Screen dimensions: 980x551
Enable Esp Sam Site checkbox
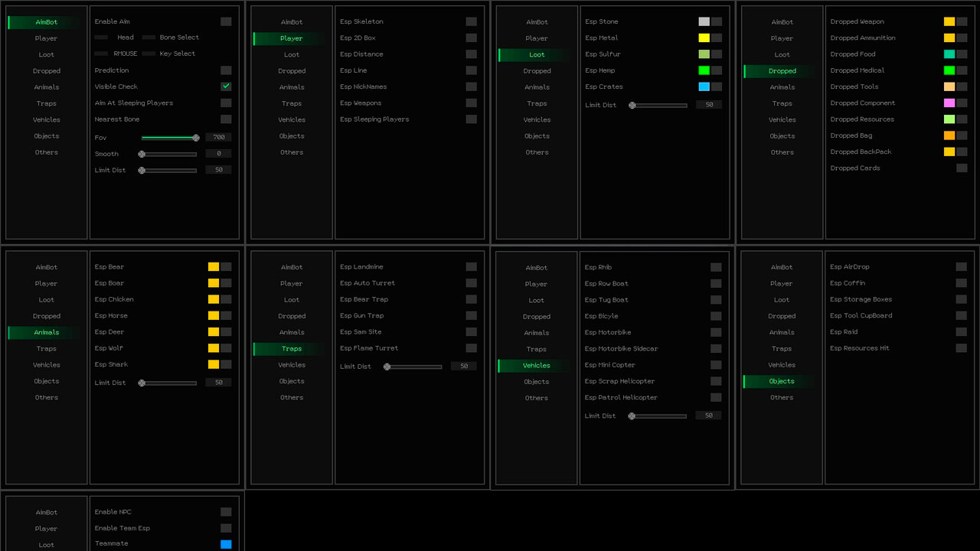click(471, 332)
